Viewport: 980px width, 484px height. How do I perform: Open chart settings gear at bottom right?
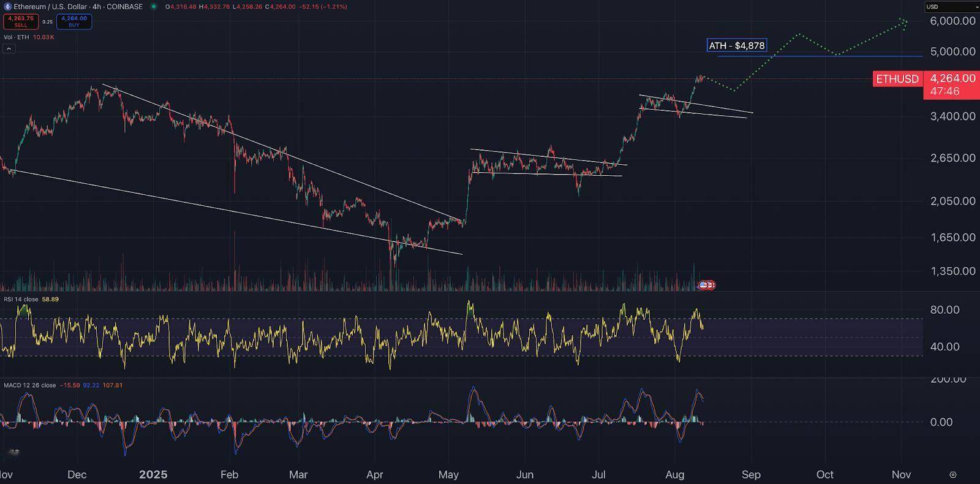point(952,475)
